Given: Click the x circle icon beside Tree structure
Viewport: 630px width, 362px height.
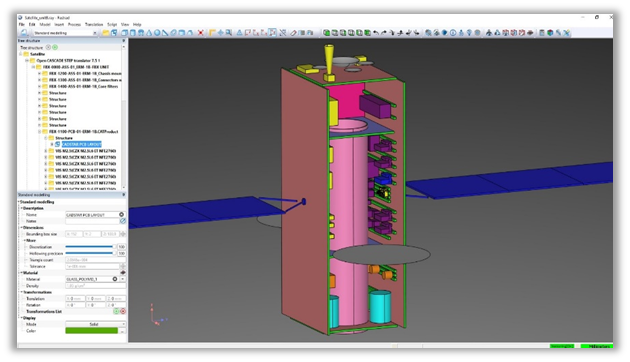Looking at the screenshot, I should click(x=48, y=47).
